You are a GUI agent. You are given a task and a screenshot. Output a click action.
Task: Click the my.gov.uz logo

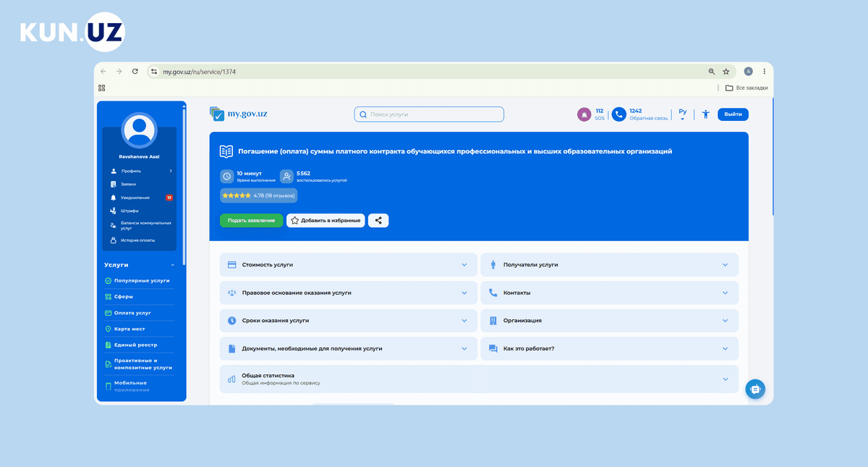pos(238,114)
